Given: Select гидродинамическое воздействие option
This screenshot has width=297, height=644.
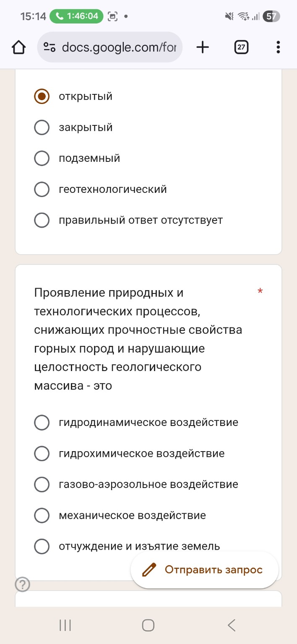Looking at the screenshot, I should click(42, 422).
